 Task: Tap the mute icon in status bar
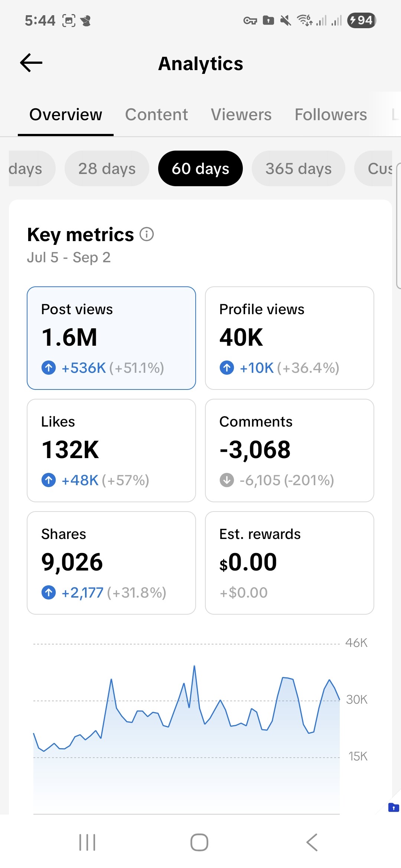285,20
